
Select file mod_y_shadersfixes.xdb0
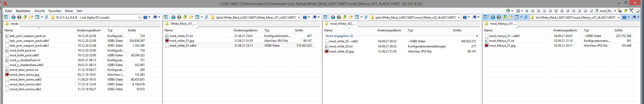point(26,65)
